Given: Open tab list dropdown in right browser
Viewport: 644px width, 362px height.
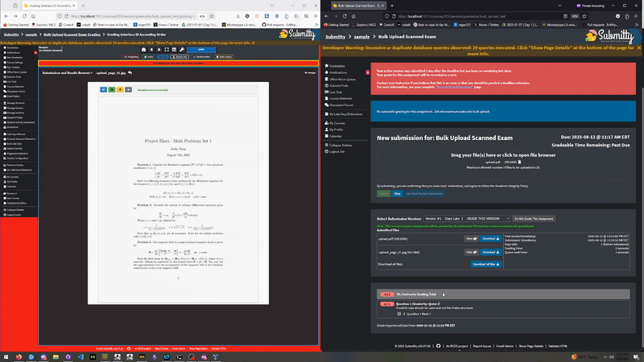Looking at the screenshot, I should point(559,6).
